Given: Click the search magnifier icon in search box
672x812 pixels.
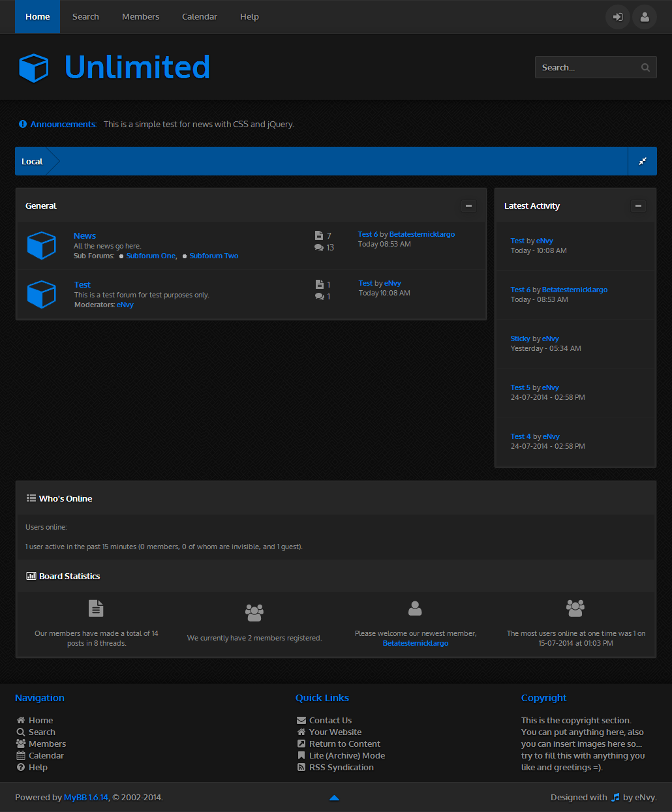Looking at the screenshot, I should [x=645, y=67].
